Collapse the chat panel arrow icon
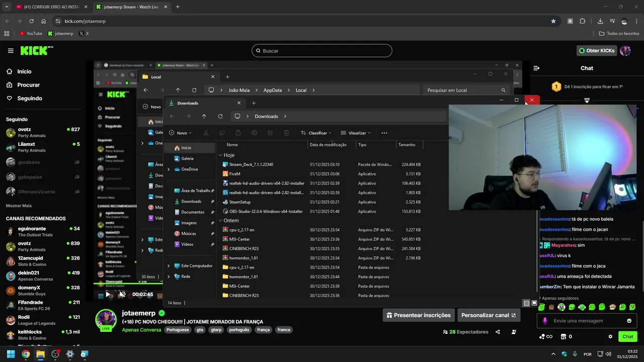This screenshot has width=644, height=362. tap(536, 68)
